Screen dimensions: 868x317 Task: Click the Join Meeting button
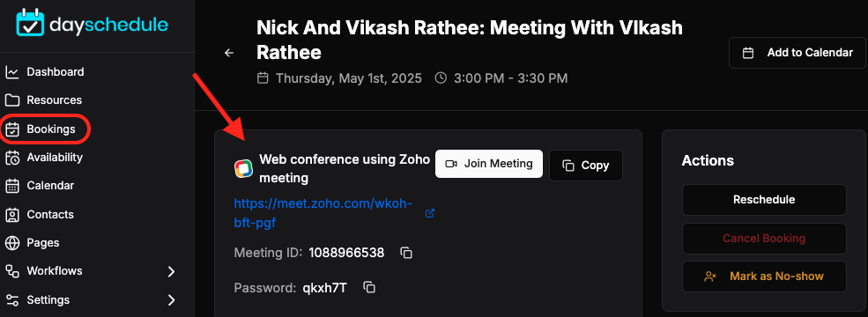[489, 164]
